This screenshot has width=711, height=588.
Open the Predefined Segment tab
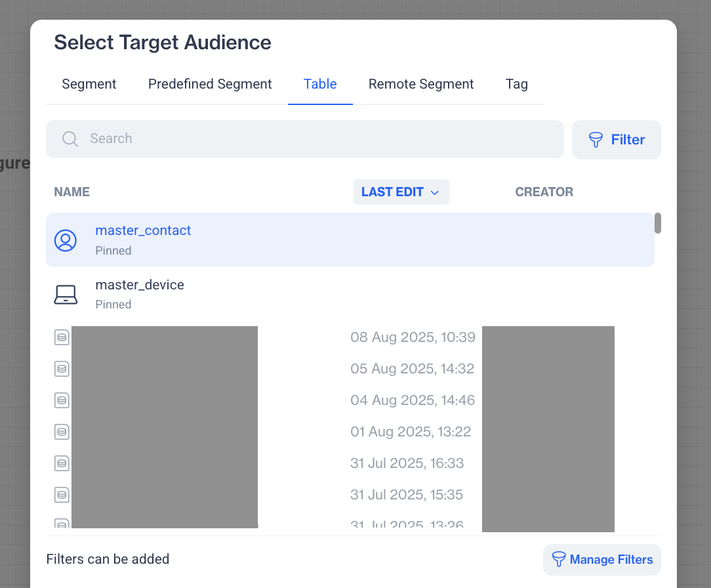[x=210, y=84]
